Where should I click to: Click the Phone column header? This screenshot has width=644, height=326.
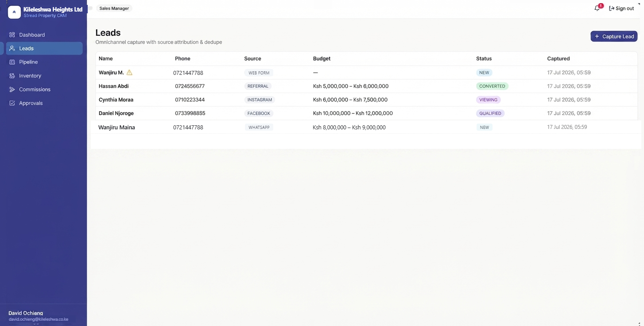pos(182,58)
